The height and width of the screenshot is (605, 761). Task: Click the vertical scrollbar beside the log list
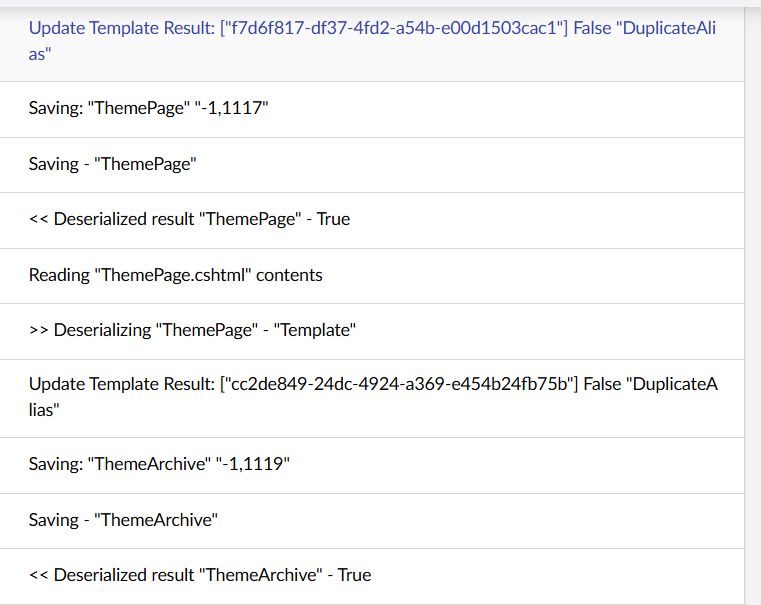[x=752, y=300]
